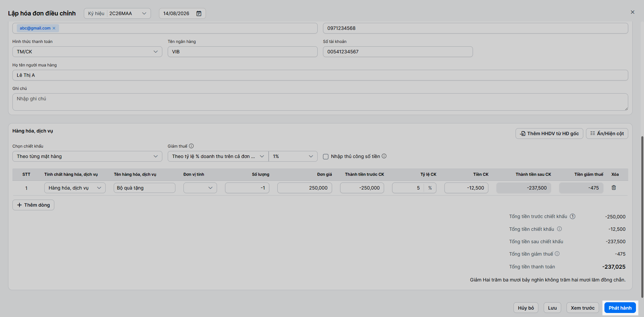
Task: Edit the Tỷ lệ CK value 5
Action: pos(408,188)
